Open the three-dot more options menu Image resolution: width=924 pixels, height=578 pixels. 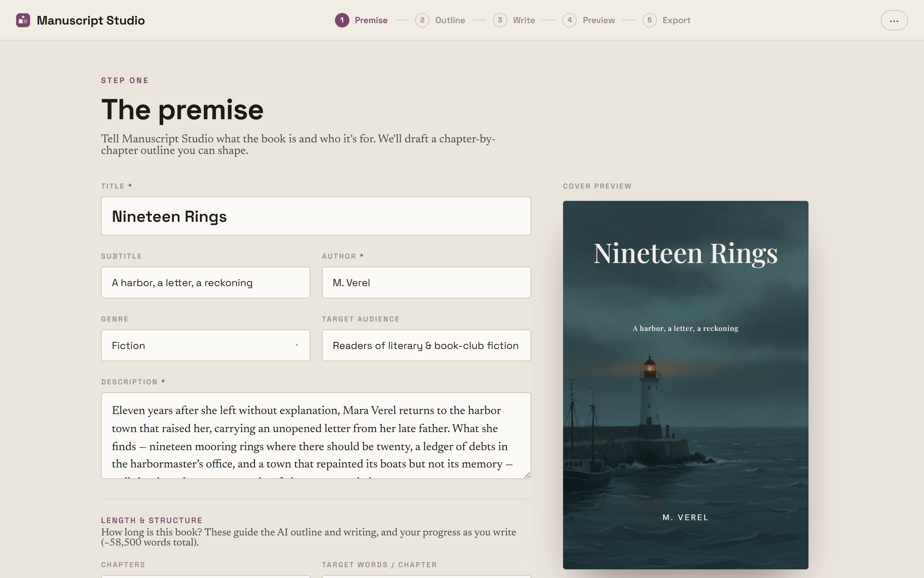point(894,20)
